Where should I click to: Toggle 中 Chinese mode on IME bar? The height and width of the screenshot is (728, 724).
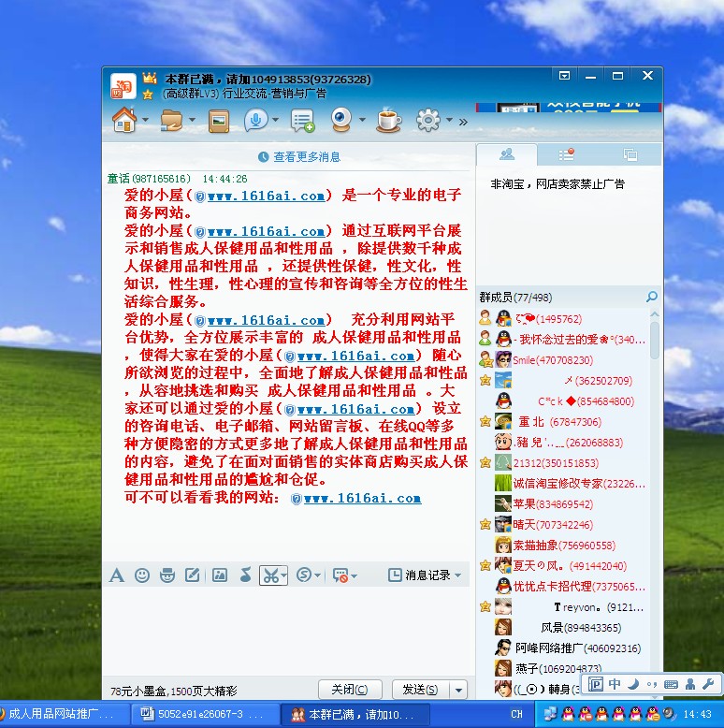[615, 684]
